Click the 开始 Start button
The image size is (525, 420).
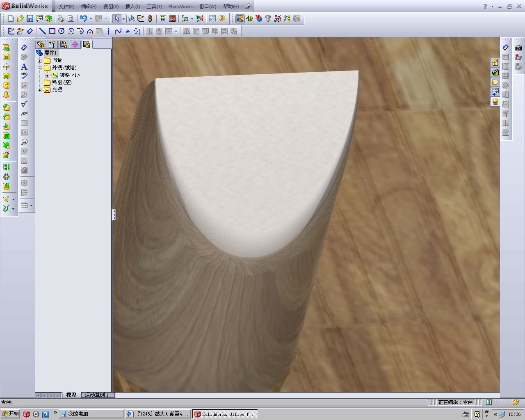(10, 414)
